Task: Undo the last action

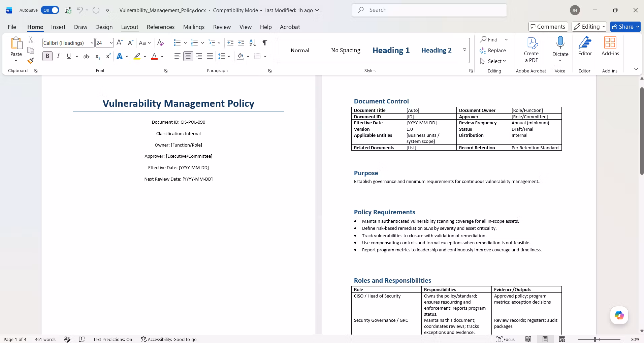Action: 80,10
